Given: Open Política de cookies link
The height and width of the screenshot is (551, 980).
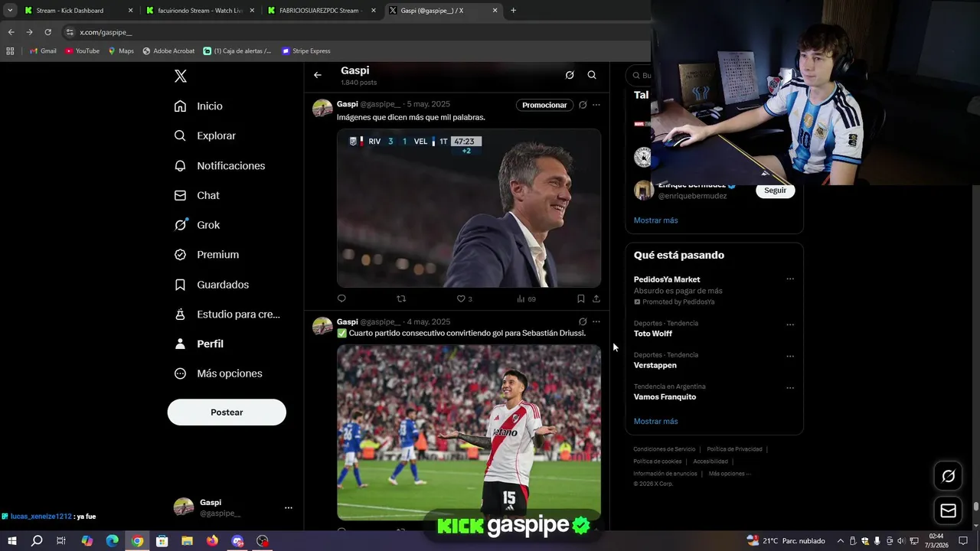Looking at the screenshot, I should click(x=657, y=461).
